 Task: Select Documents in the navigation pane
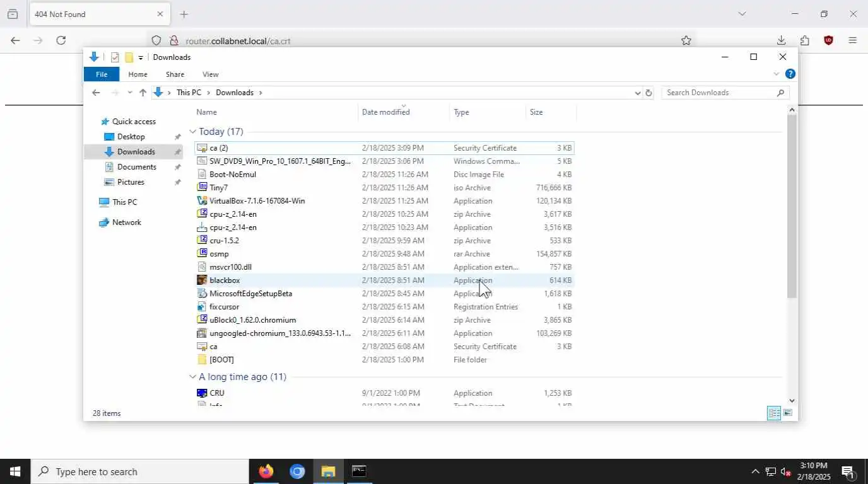pyautogui.click(x=136, y=167)
